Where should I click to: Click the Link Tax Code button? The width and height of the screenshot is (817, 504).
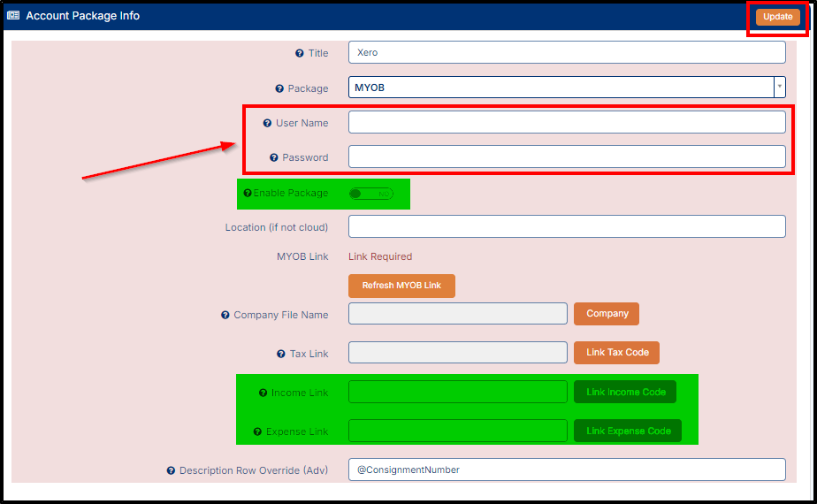617,353
